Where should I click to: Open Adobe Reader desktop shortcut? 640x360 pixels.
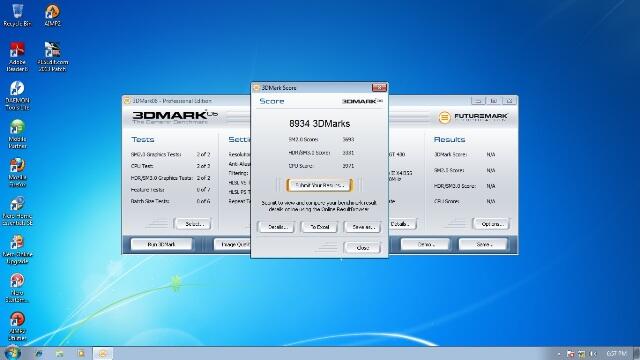pos(17,56)
